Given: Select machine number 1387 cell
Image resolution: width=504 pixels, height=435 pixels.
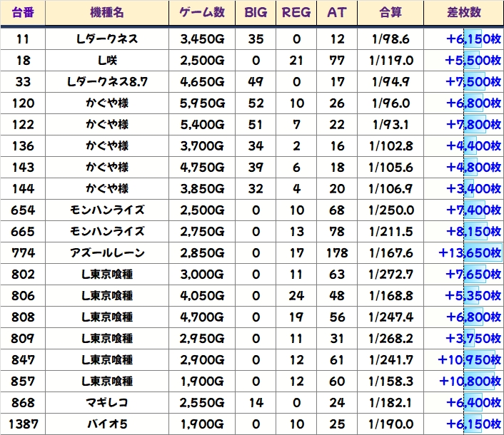Looking at the screenshot, I should 23,424.
